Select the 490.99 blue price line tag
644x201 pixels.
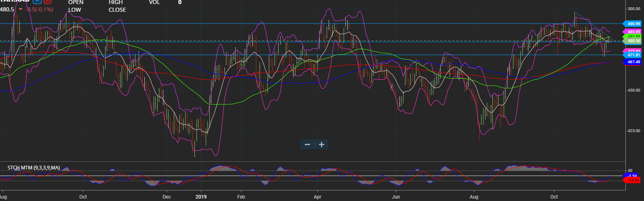pyautogui.click(x=633, y=24)
